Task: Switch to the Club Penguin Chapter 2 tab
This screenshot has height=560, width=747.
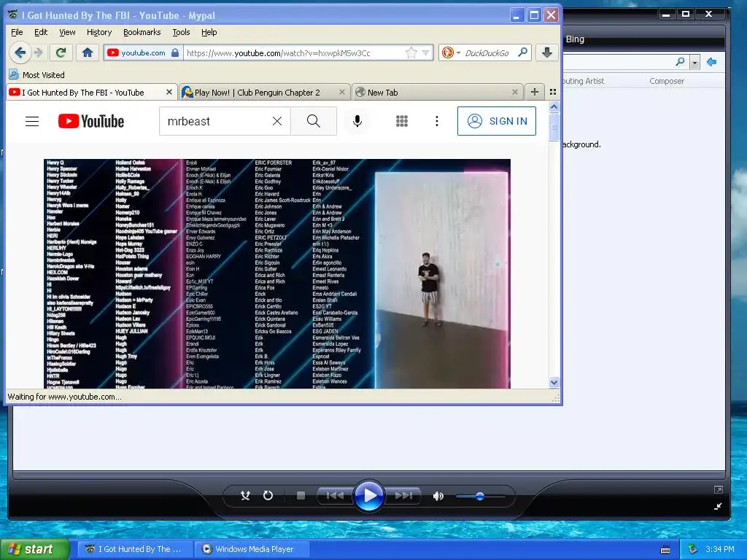Action: (x=263, y=93)
